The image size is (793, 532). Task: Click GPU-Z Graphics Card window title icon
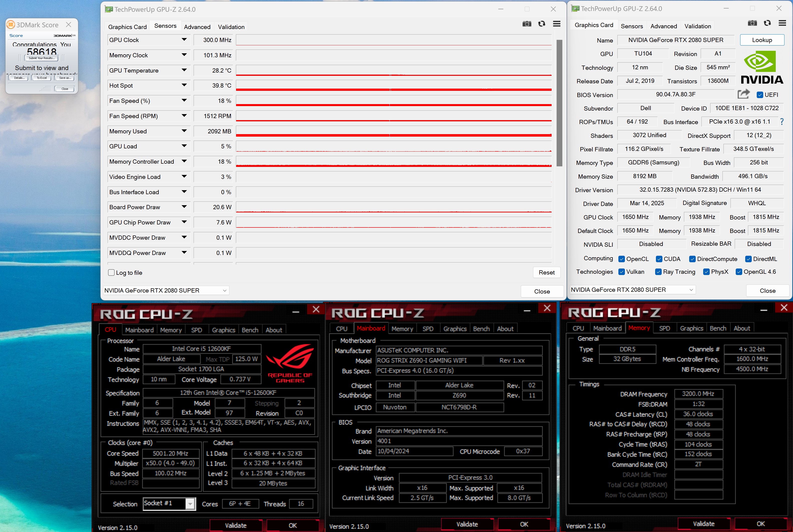coord(575,9)
